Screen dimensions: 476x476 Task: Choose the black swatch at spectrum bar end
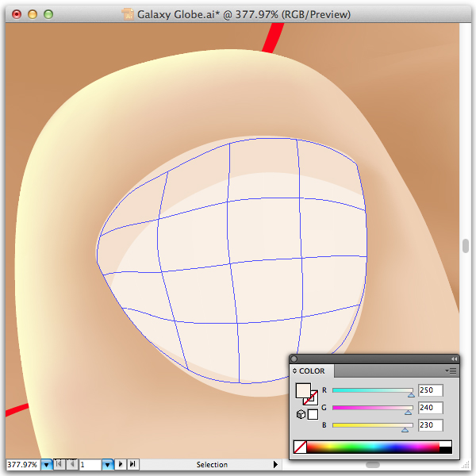[x=446, y=450]
